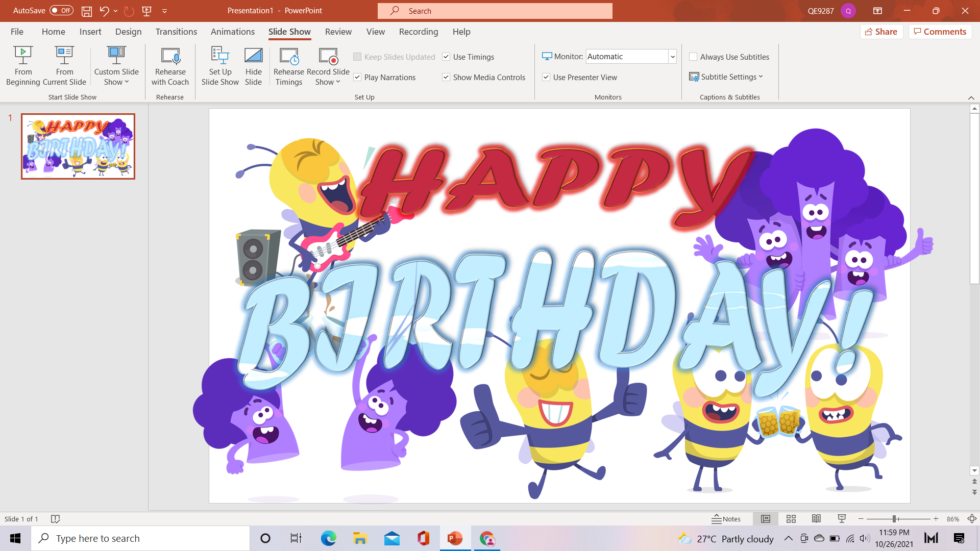Image resolution: width=980 pixels, height=551 pixels.
Task: Show hidden system tray icons
Action: tap(788, 538)
